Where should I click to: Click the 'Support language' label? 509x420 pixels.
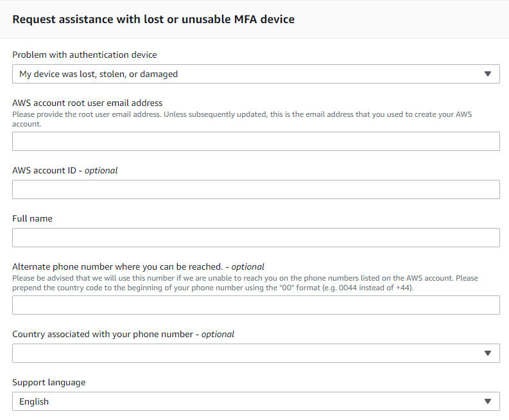pos(49,382)
